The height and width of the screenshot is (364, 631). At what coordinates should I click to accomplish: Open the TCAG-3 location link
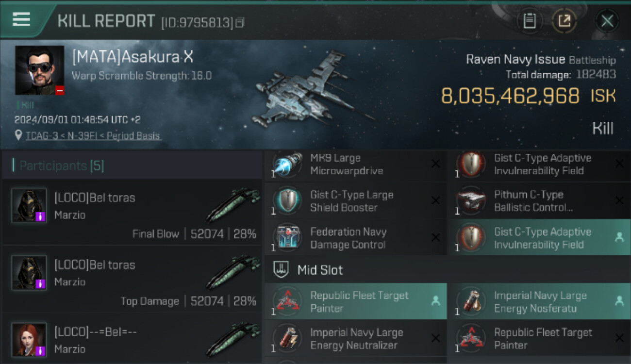click(93, 136)
